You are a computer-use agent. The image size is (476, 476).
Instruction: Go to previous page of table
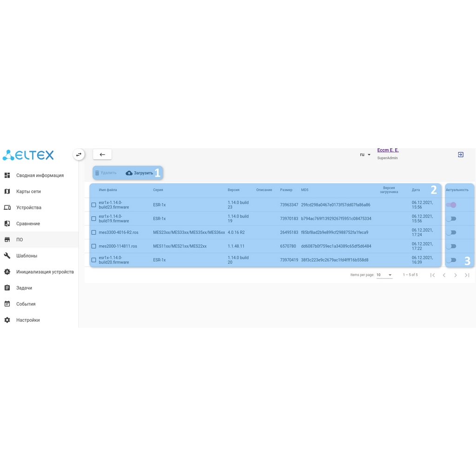click(444, 275)
